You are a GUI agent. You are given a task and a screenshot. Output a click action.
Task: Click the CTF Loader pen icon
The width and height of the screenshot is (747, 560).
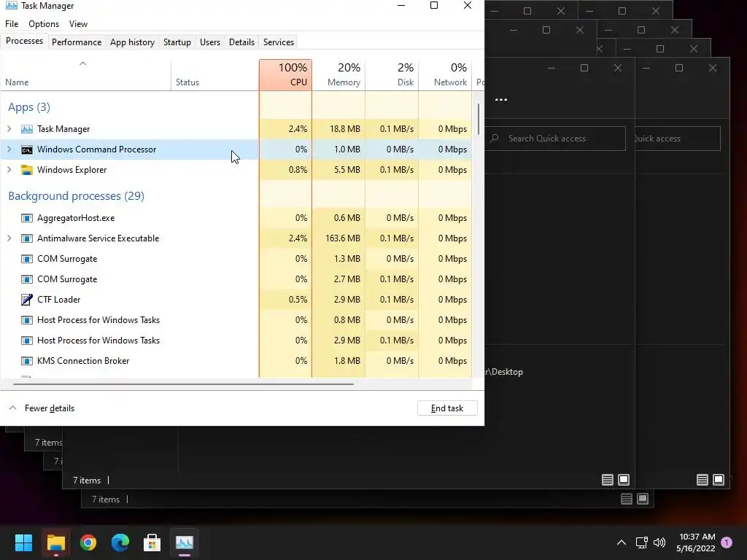pyautogui.click(x=27, y=300)
